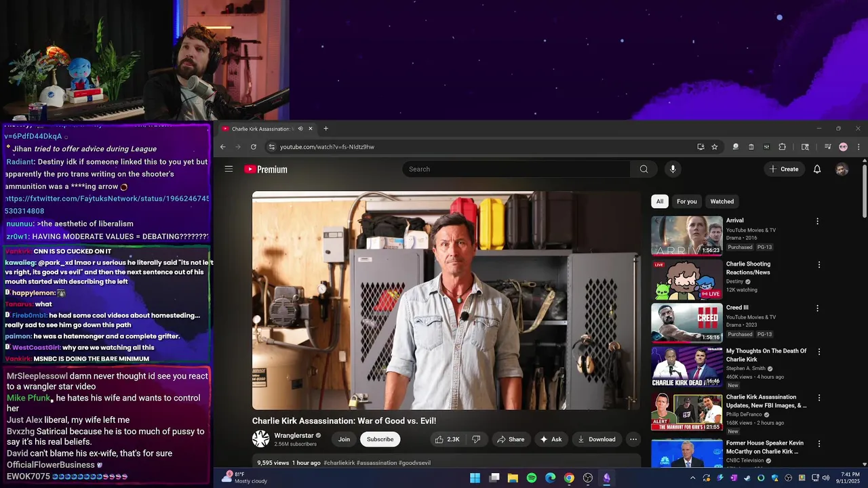Click Mike Pfunk username in chat

[x=28, y=398]
